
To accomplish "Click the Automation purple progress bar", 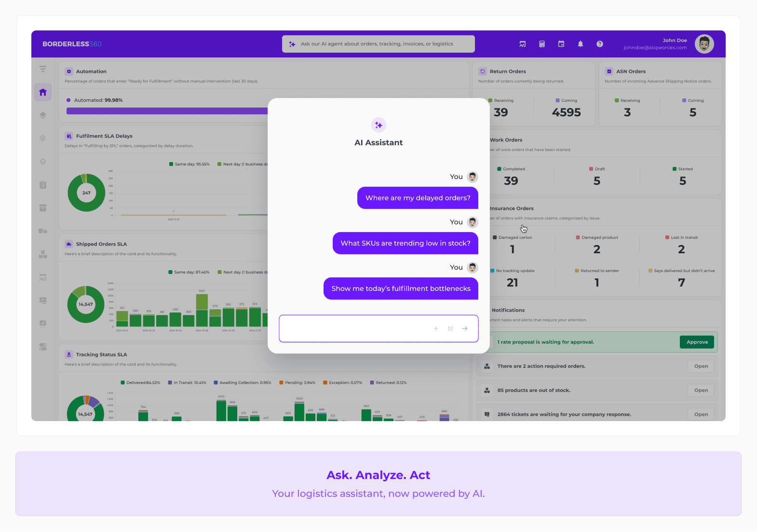I will (x=167, y=111).
